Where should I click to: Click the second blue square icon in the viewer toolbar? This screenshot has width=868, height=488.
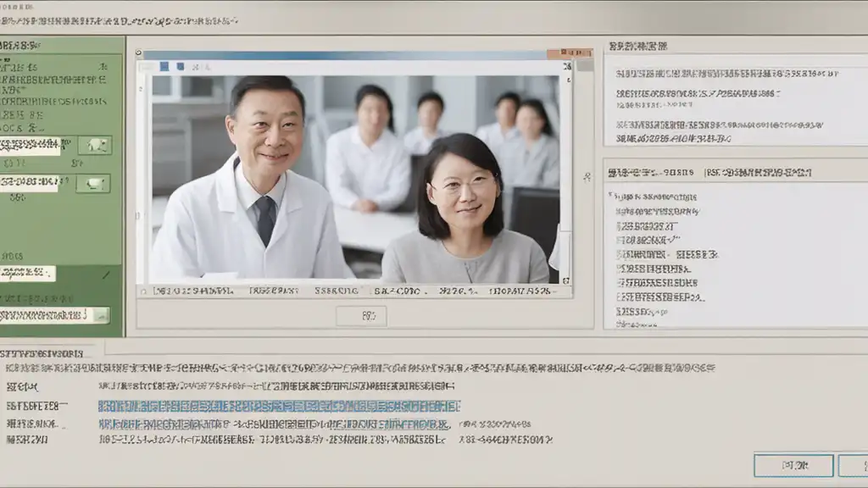181,66
